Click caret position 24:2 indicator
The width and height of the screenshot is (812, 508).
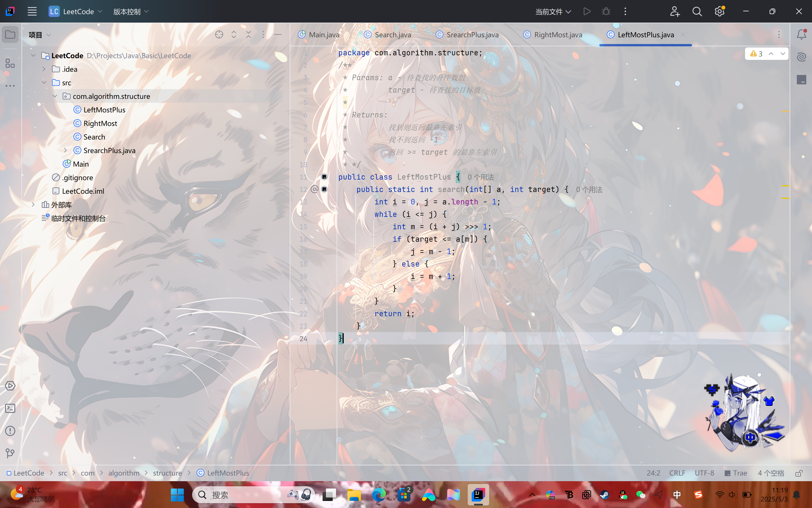point(654,473)
